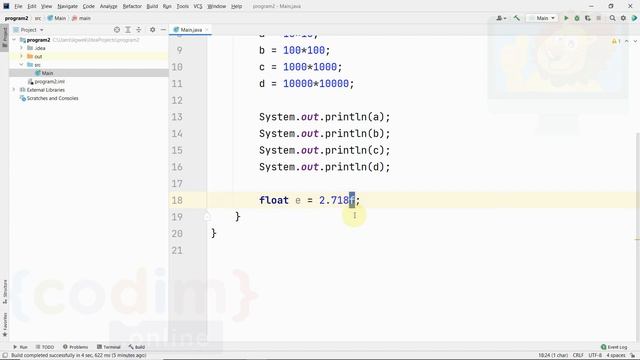Open the TODO tool window
This screenshot has height=360, width=640.
[x=45, y=347]
